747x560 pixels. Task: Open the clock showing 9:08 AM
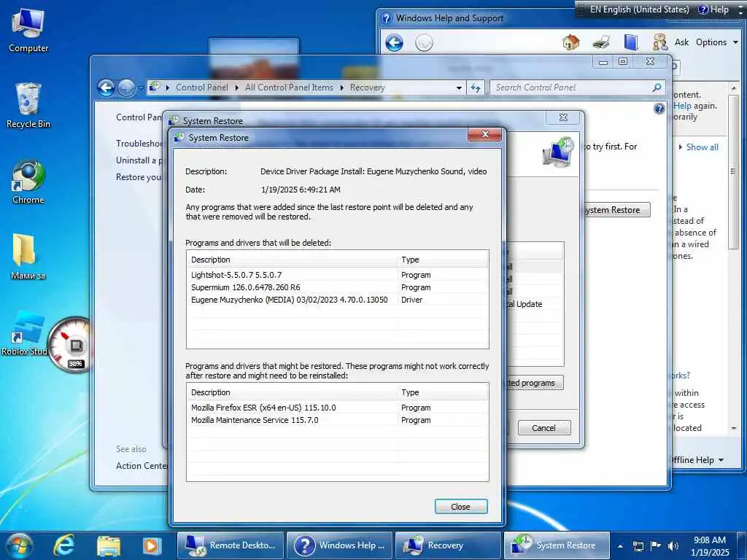[x=710, y=545]
